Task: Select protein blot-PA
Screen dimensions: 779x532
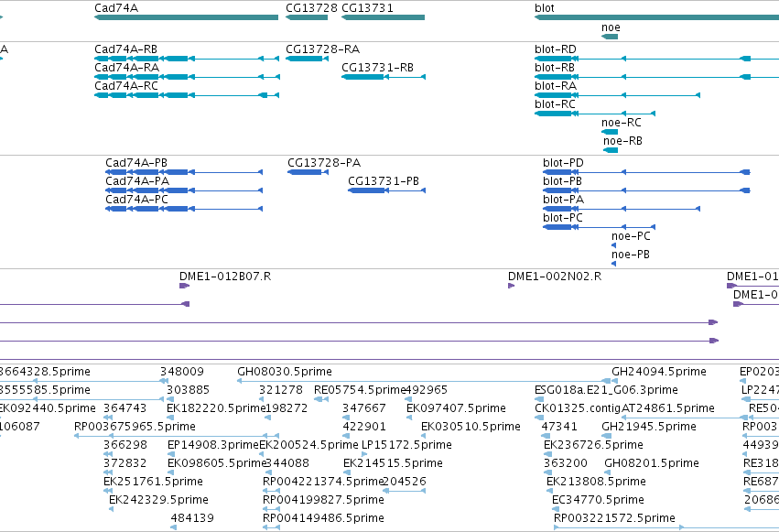Action: click(622, 209)
